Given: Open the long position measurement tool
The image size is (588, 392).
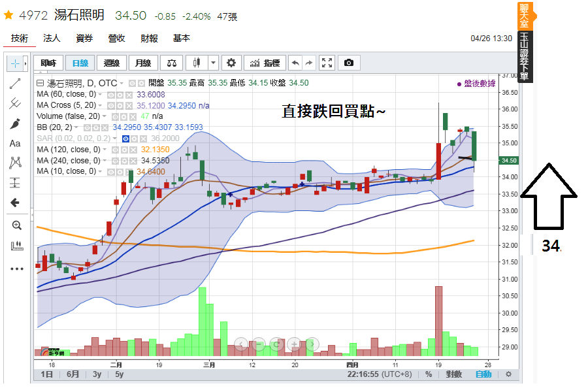Looking at the screenshot, I should (x=15, y=183).
